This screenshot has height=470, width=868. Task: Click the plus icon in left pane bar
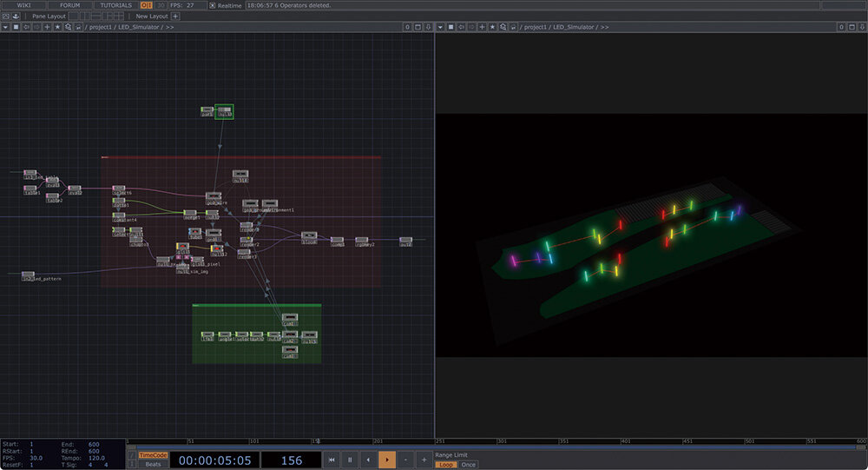click(47, 27)
